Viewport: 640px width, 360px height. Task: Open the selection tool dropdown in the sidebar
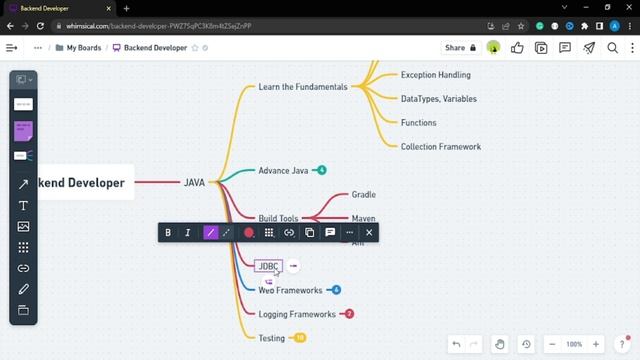point(23,80)
